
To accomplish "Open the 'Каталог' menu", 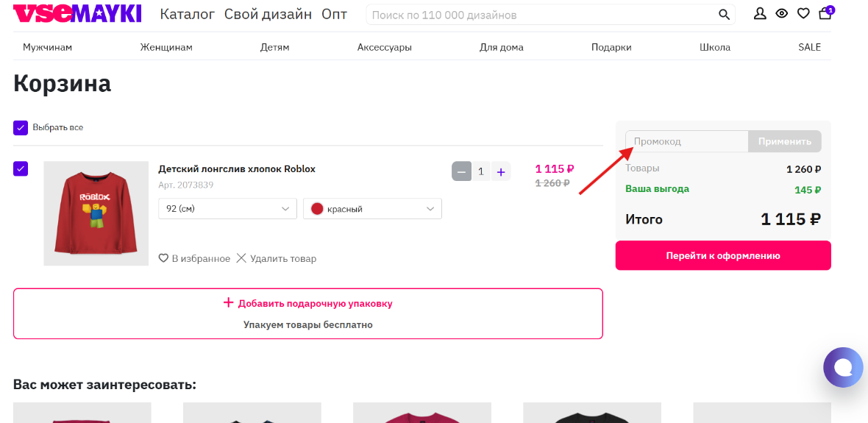I will click(x=187, y=14).
